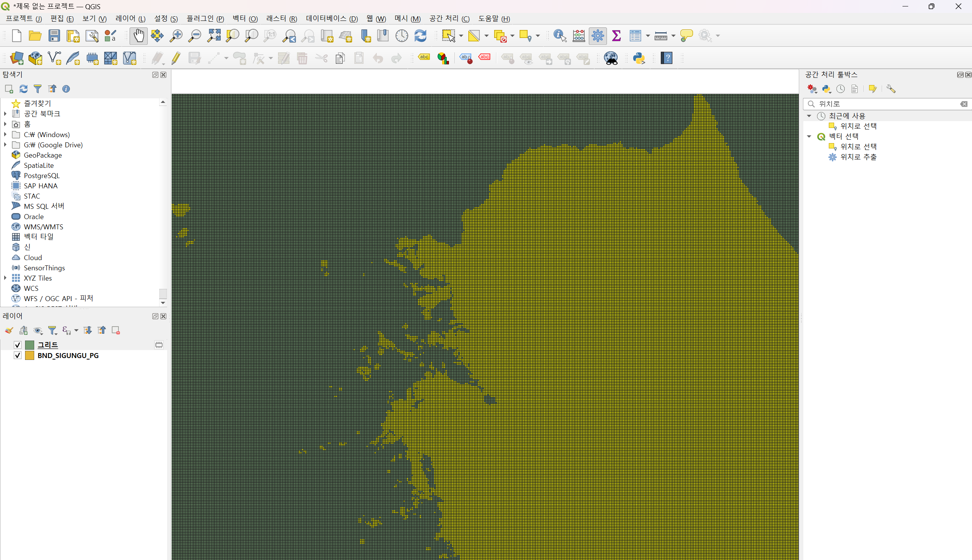Click the 그리드 layer green color swatch
The width and height of the screenshot is (972, 560).
click(30, 345)
